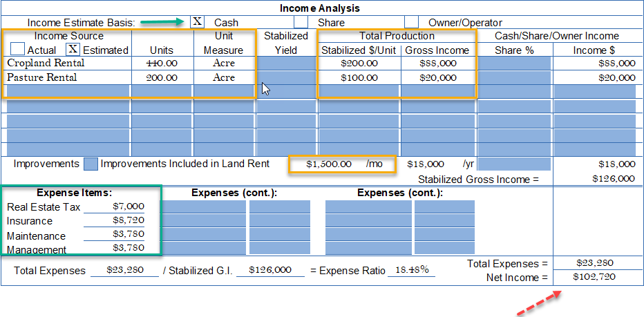Click the improvements $1,500.00 monthly rent field
This screenshot has height=317, width=644.
pos(330,164)
